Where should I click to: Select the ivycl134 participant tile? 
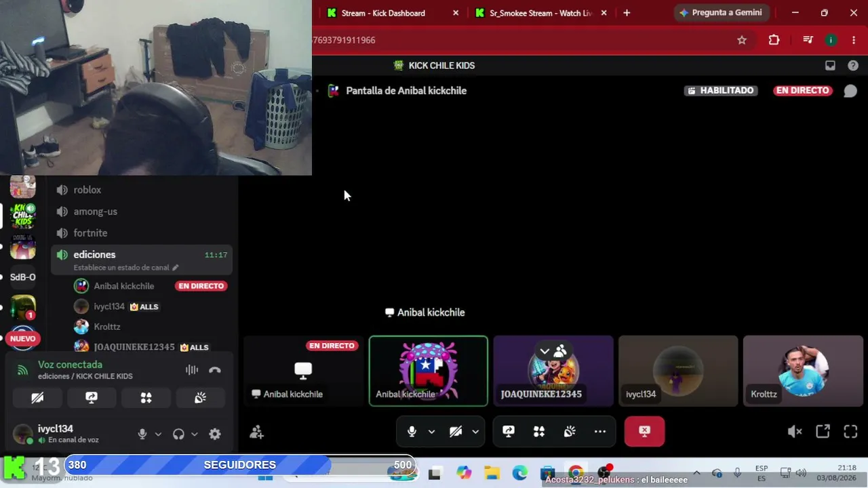[x=678, y=371]
